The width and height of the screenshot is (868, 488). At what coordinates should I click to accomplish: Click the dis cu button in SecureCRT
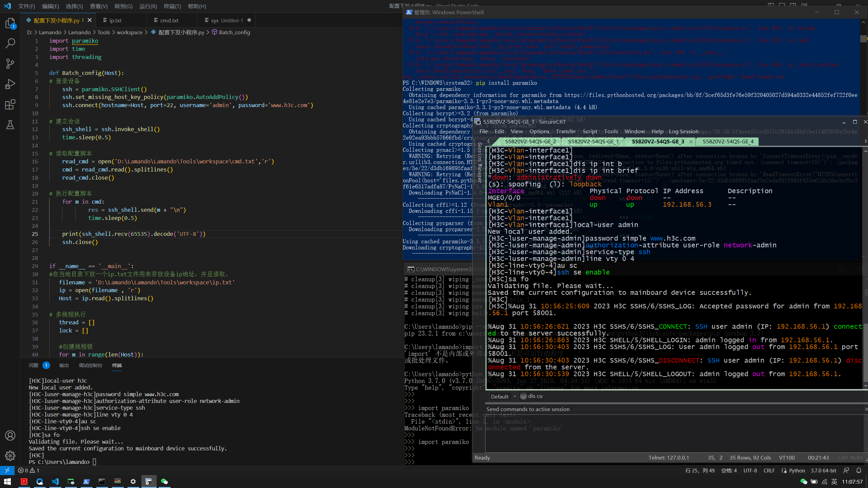(x=532, y=396)
